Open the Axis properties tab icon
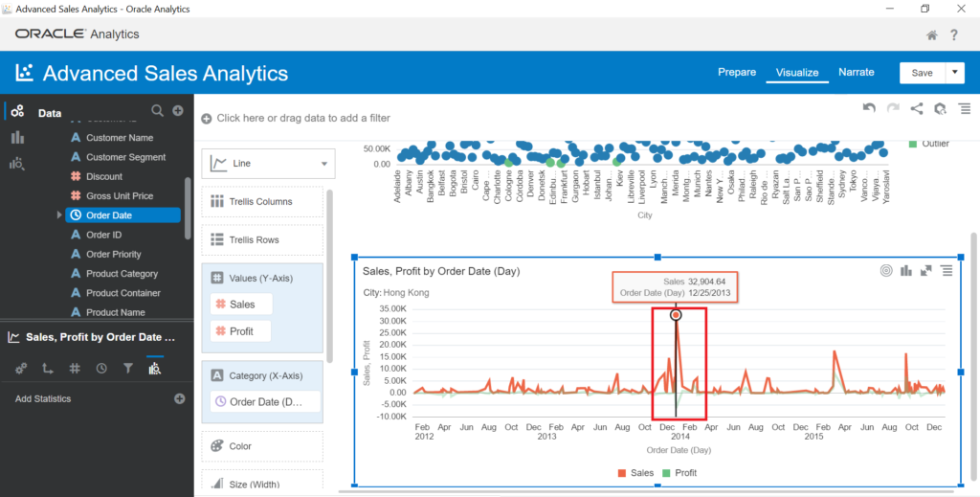 coord(48,369)
